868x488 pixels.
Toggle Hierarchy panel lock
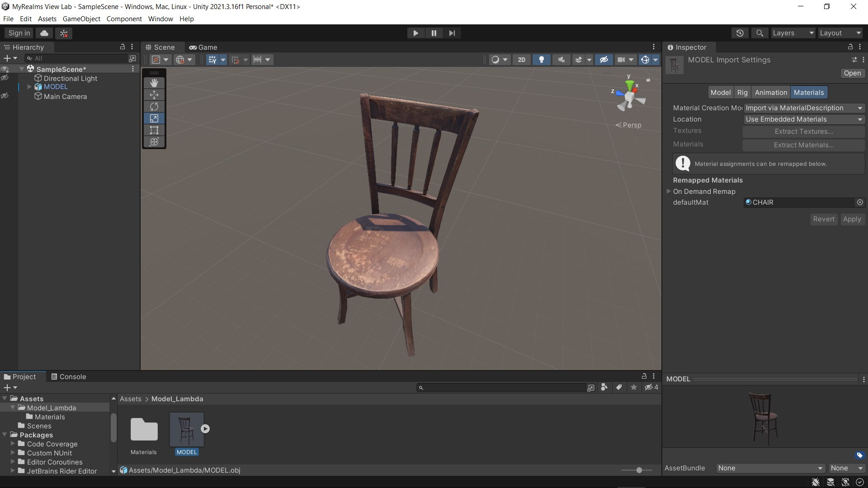pyautogui.click(x=122, y=47)
